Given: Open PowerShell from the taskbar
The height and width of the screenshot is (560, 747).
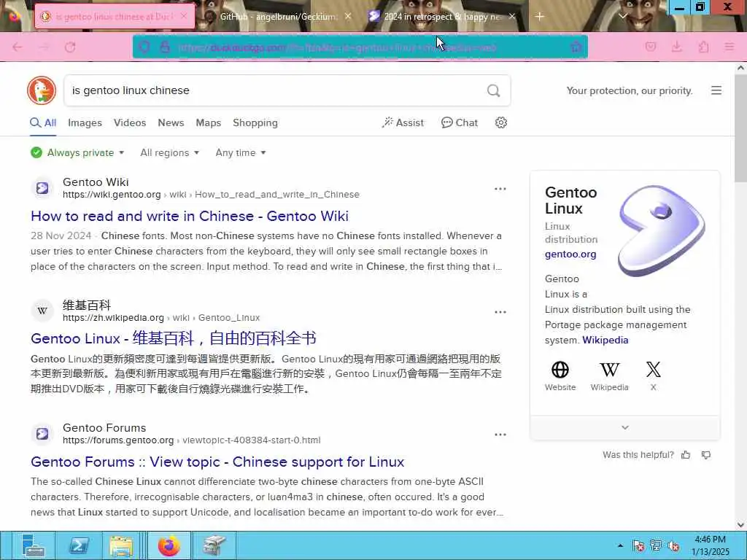Looking at the screenshot, I should tap(79, 545).
